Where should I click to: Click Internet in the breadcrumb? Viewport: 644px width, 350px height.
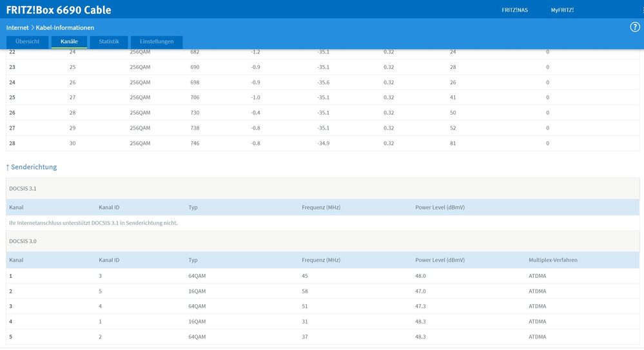click(17, 28)
